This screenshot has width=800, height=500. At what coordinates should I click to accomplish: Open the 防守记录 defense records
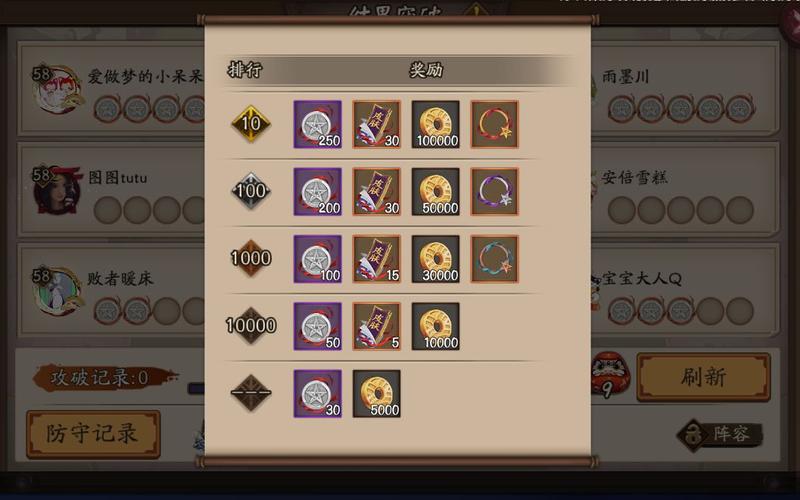pos(93,434)
